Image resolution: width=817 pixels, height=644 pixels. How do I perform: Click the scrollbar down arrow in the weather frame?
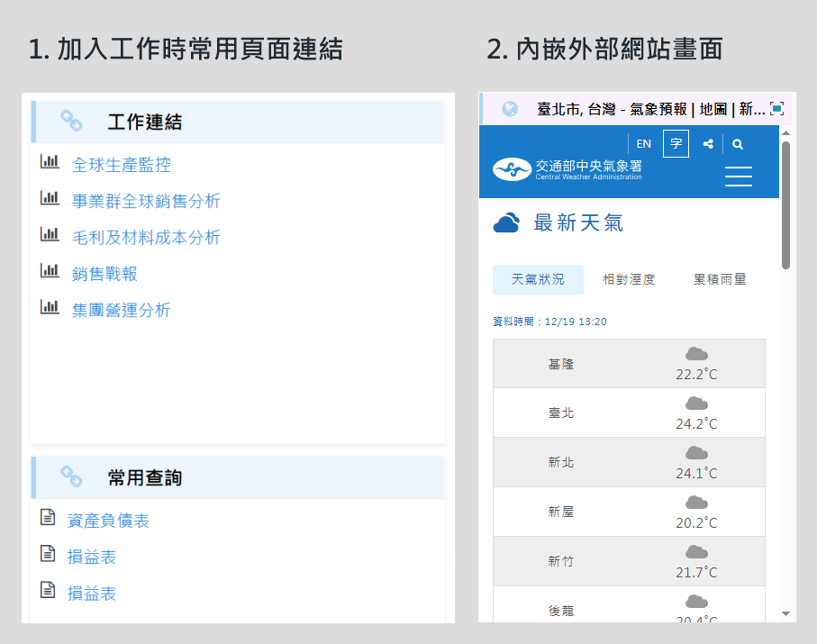coord(785,613)
